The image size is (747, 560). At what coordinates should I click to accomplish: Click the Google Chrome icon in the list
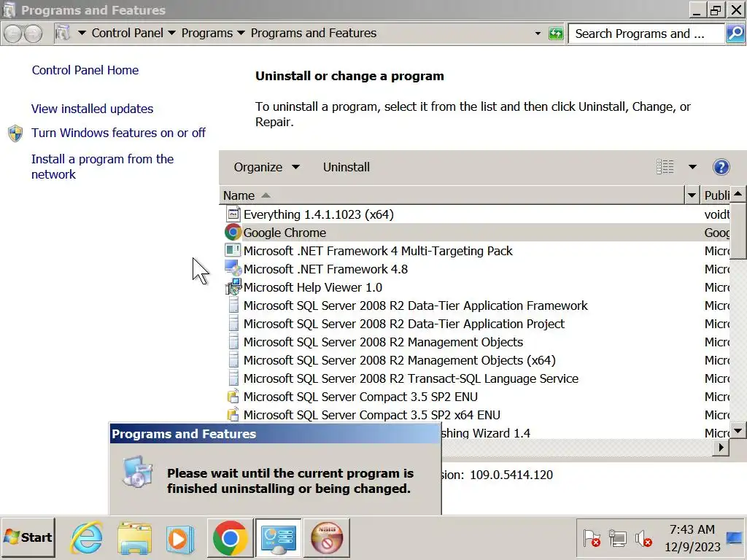(233, 233)
